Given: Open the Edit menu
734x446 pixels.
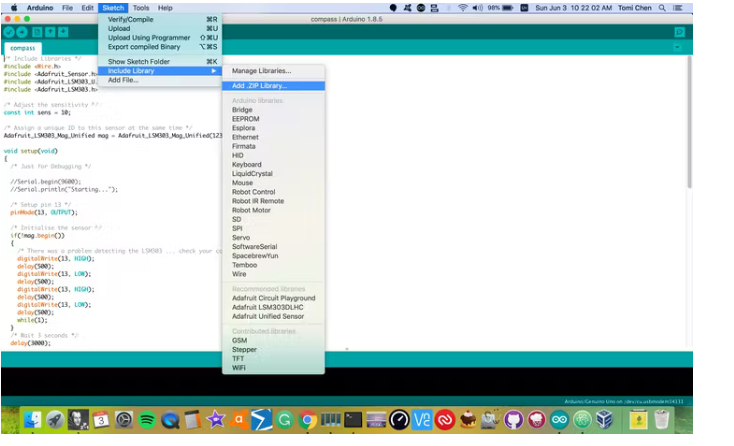Looking at the screenshot, I should 88,8.
